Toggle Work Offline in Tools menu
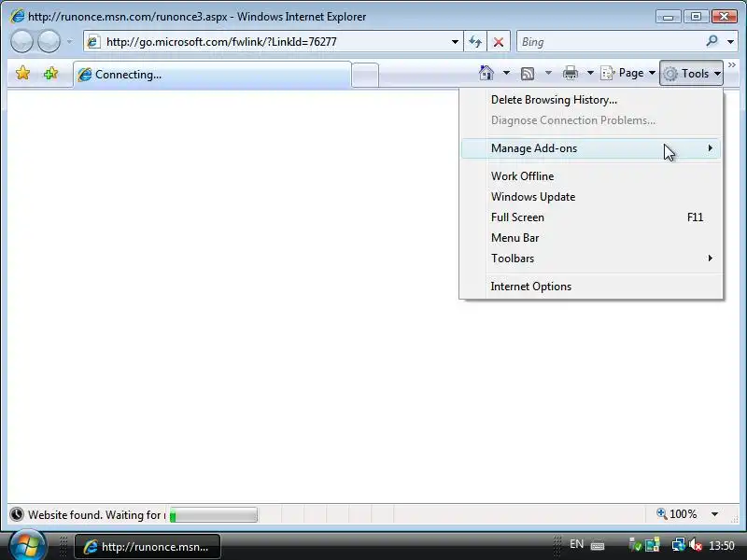The image size is (747, 560). 592,176
